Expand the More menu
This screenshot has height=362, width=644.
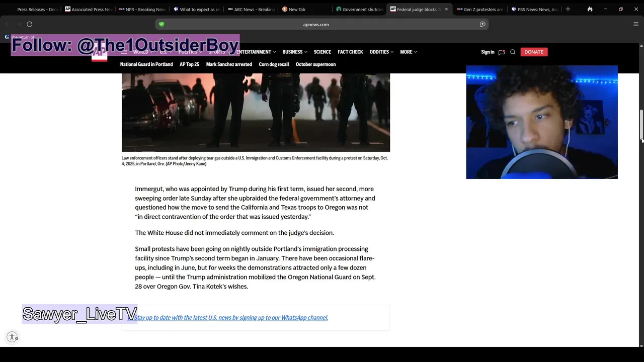point(409,52)
